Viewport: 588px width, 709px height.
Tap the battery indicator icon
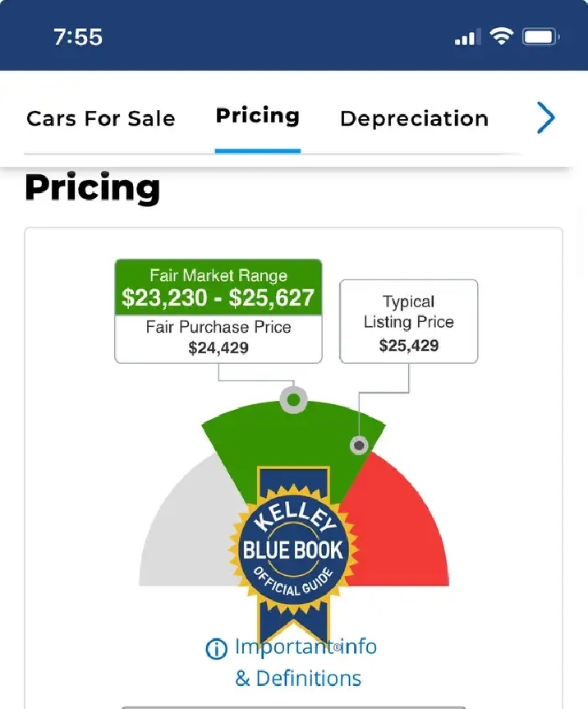541,37
